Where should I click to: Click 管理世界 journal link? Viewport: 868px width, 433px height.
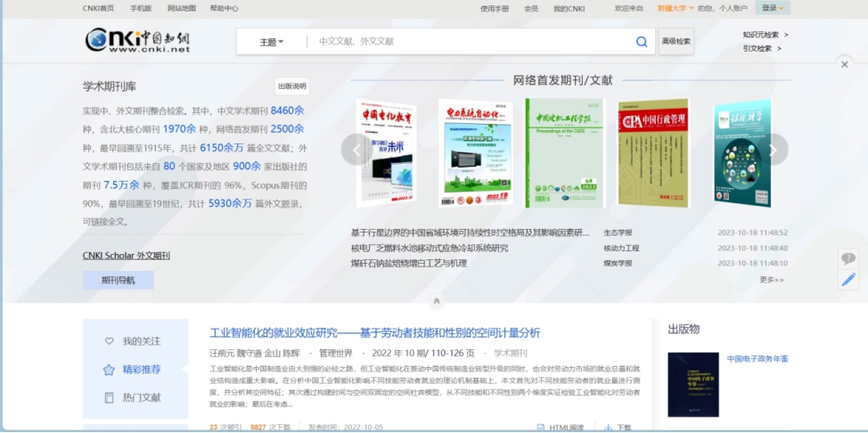coord(335,354)
